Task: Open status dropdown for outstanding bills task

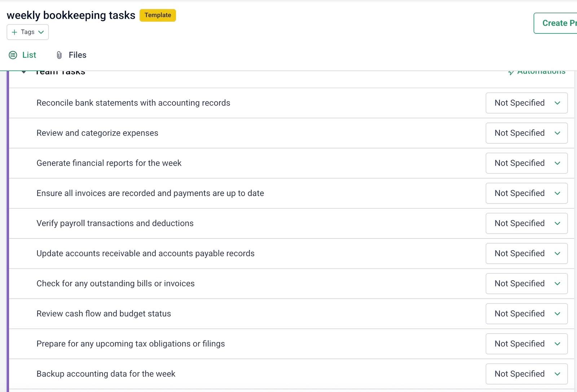Action: point(526,284)
